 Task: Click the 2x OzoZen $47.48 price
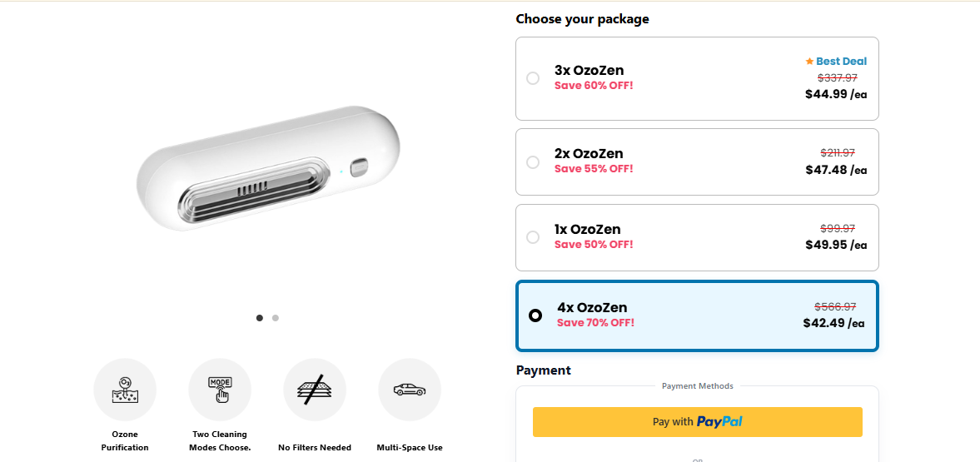point(836,170)
